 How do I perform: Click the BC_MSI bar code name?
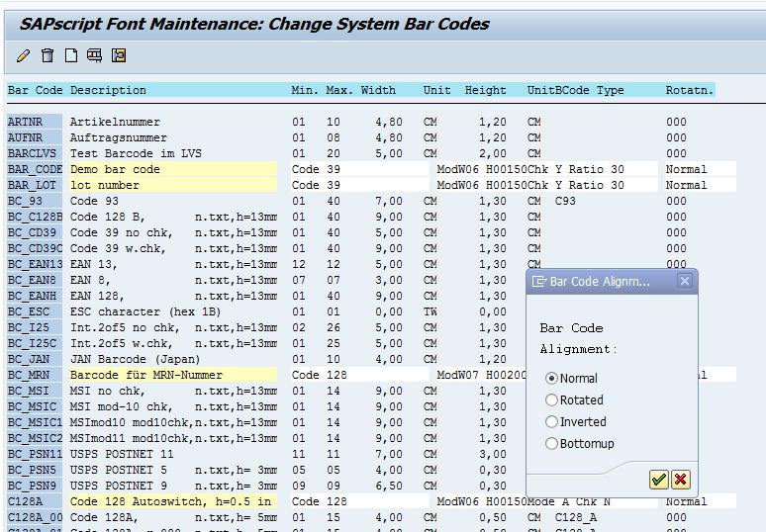click(35, 391)
